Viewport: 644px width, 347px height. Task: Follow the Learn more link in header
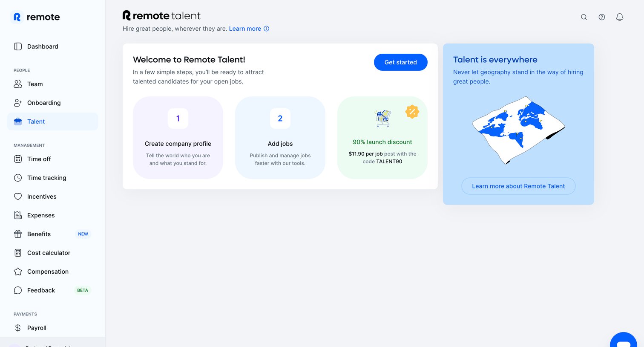click(x=245, y=29)
